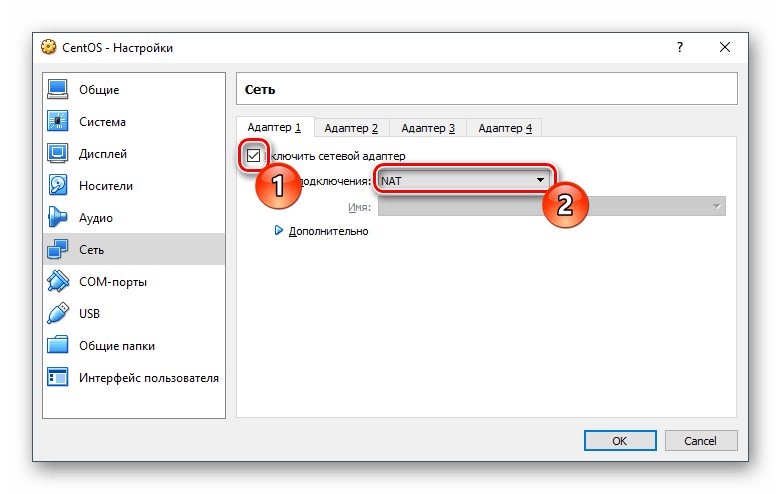The height and width of the screenshot is (494, 781).
Task: Open the COM-порты connector icon
Action: [58, 281]
